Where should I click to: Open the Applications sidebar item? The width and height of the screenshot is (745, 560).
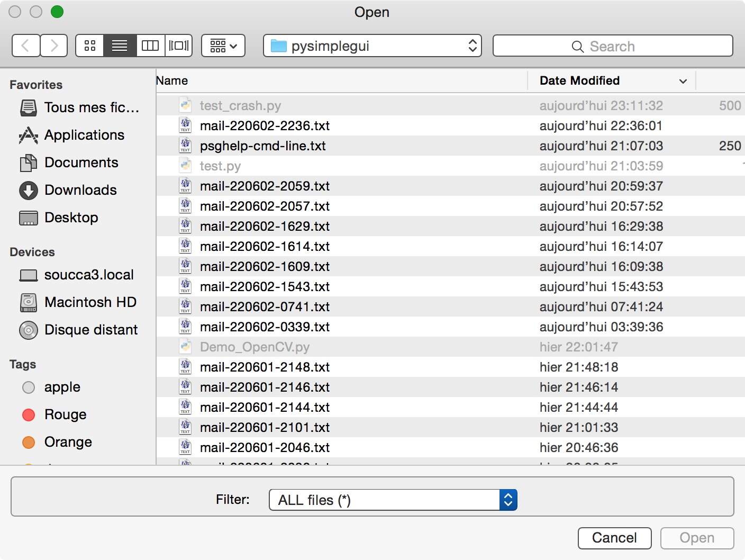coord(84,135)
